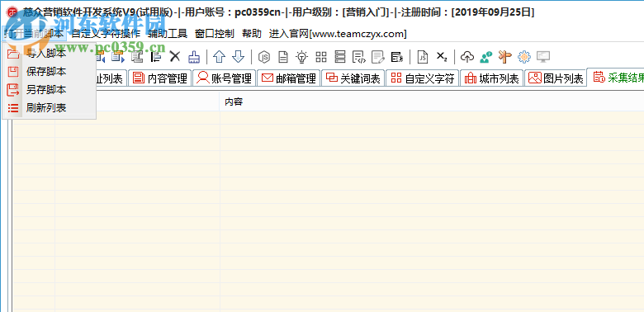This screenshot has width=644, height=312.
Task: Click the four-squares grid icon
Action: [321, 57]
